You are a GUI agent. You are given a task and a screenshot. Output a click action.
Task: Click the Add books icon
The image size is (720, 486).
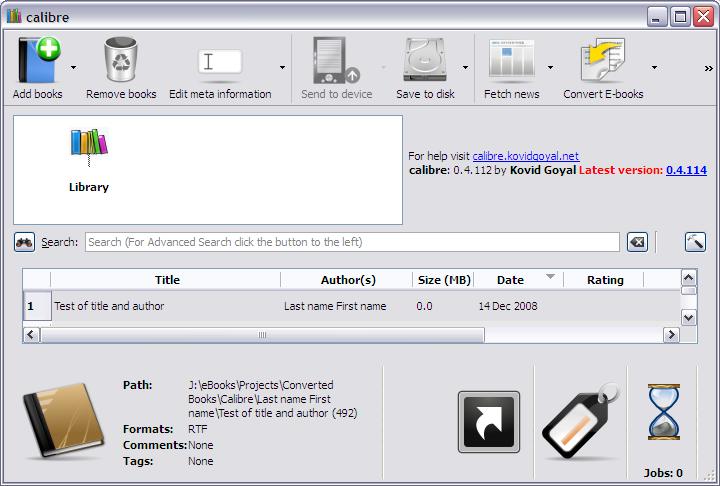tap(39, 60)
